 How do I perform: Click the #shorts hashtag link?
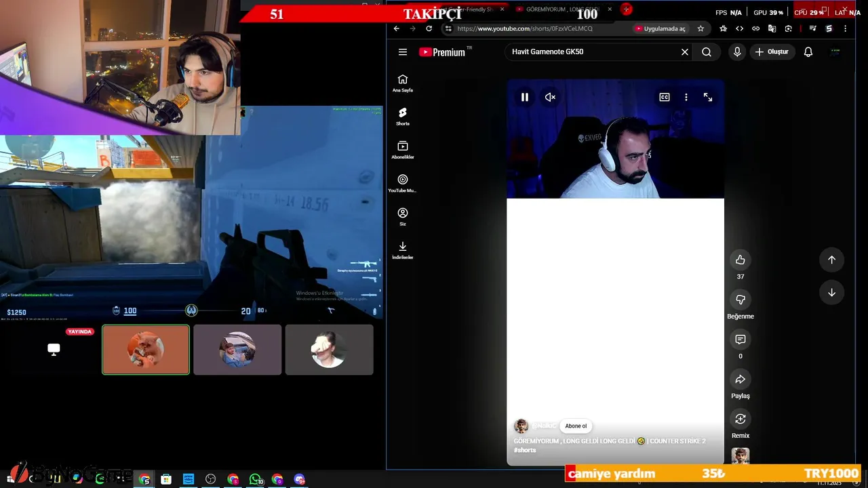[x=525, y=450]
